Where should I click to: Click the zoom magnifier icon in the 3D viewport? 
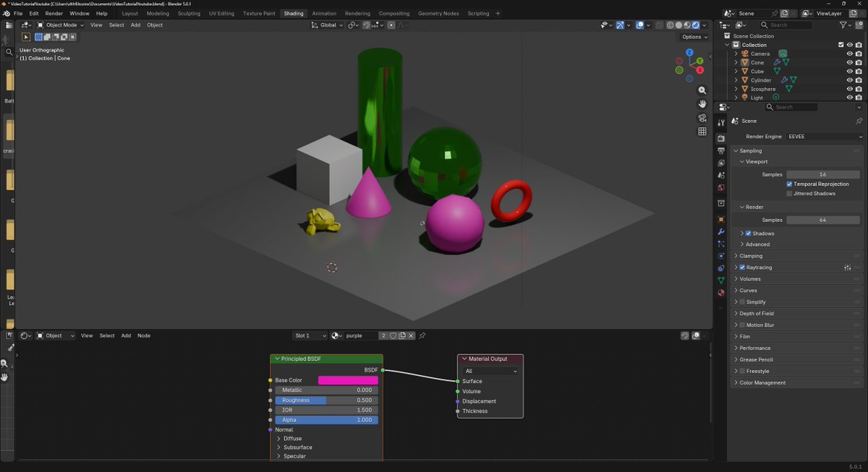point(702,91)
